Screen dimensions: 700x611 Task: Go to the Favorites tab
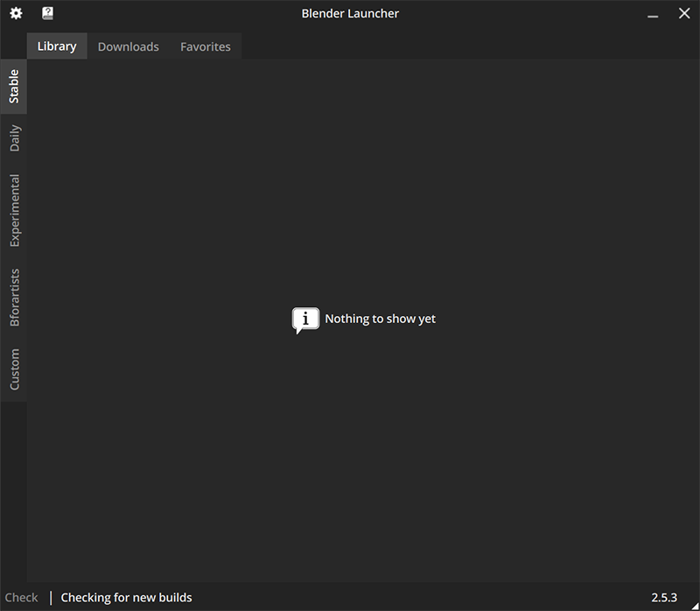coord(206,46)
